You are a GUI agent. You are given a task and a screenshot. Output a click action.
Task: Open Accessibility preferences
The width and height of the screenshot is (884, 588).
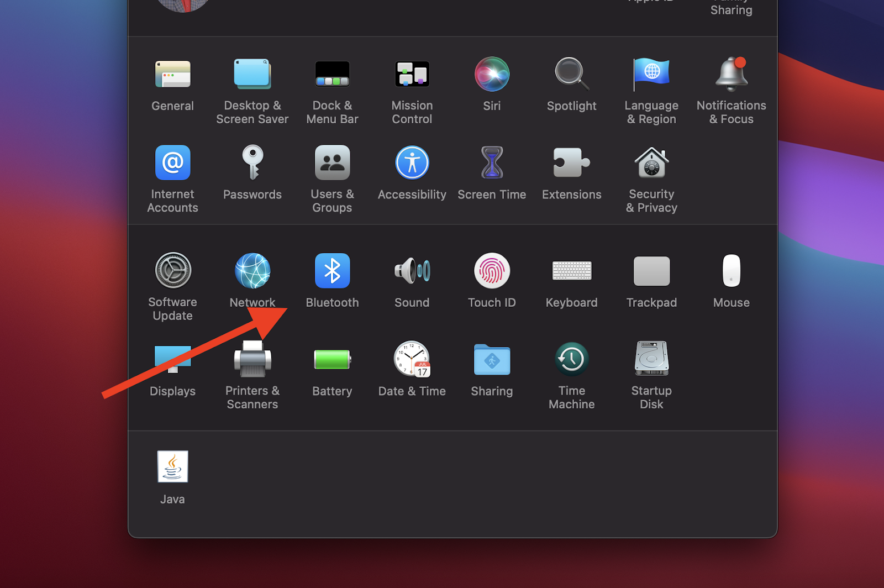412,162
